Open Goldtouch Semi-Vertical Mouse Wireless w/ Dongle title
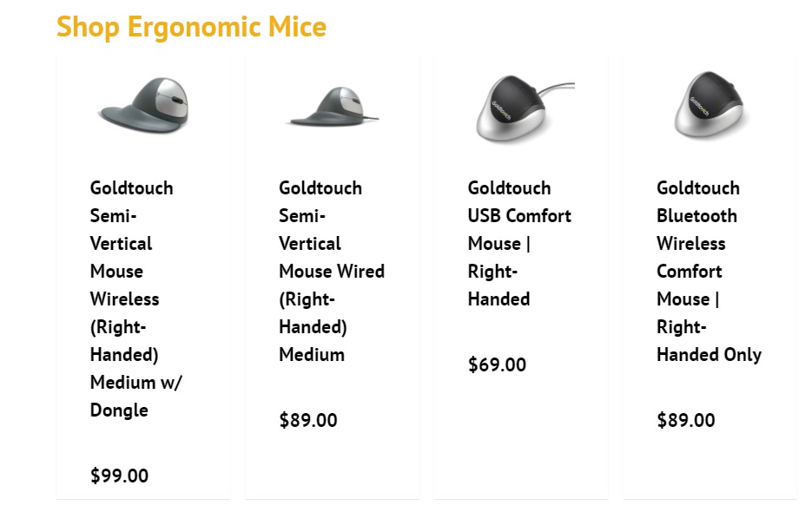This screenshot has height=512, width=812. coord(136,299)
